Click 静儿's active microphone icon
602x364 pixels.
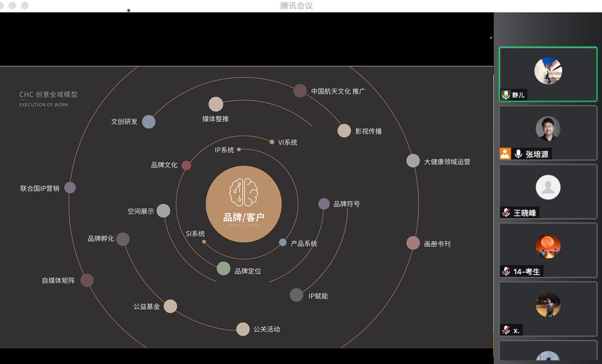point(506,95)
